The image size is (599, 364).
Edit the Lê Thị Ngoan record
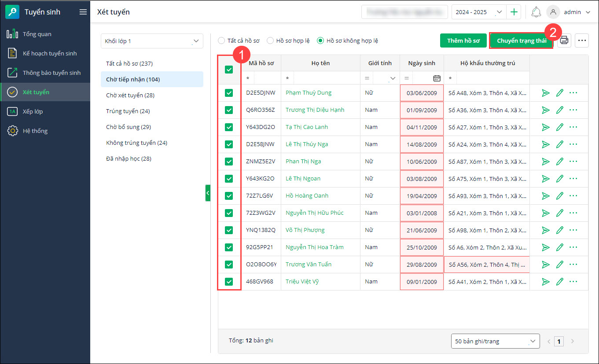coord(560,179)
